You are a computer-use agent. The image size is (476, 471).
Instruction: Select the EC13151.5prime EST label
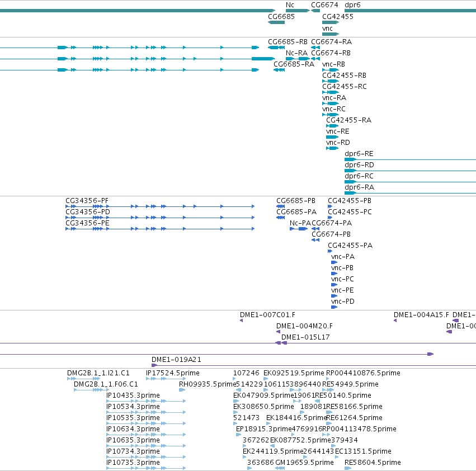363,451
